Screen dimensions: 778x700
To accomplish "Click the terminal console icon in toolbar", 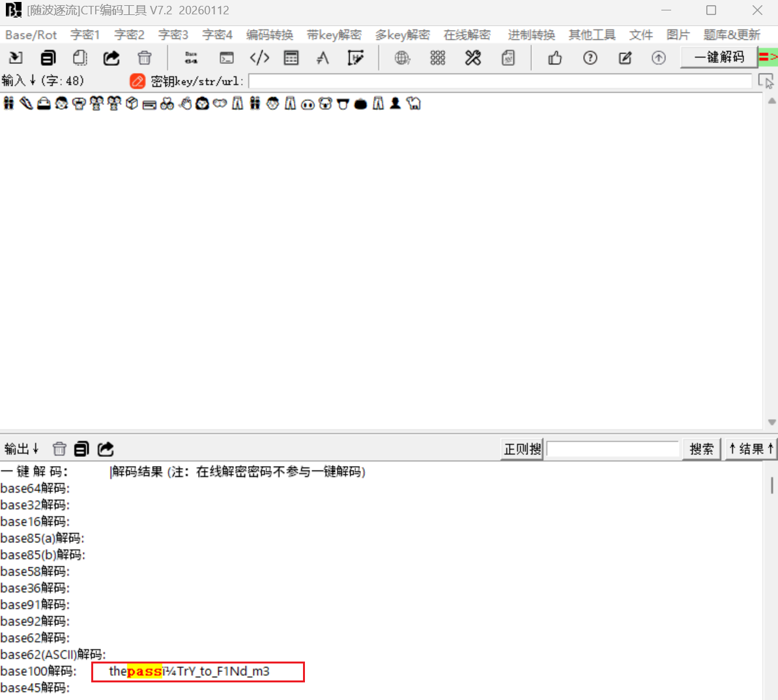I will click(x=226, y=58).
